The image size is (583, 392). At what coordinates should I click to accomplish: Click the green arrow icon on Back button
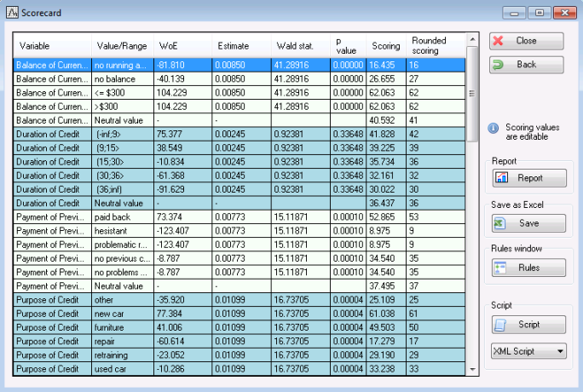(498, 65)
